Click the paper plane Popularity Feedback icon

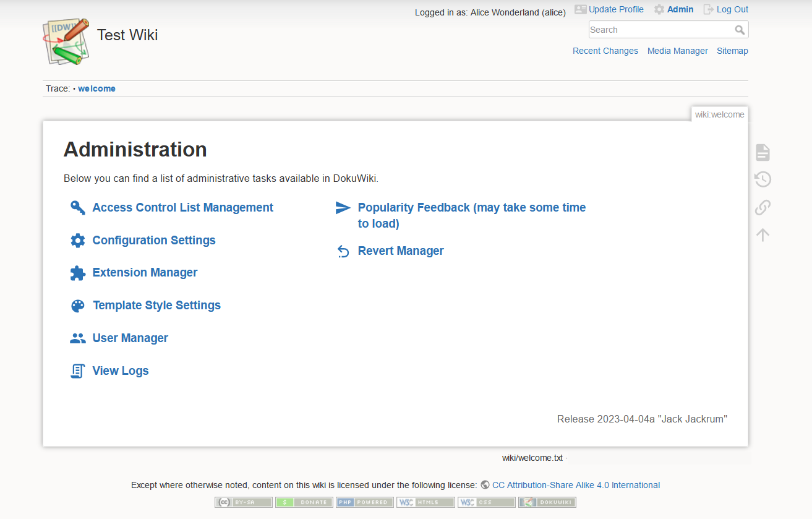[343, 208]
